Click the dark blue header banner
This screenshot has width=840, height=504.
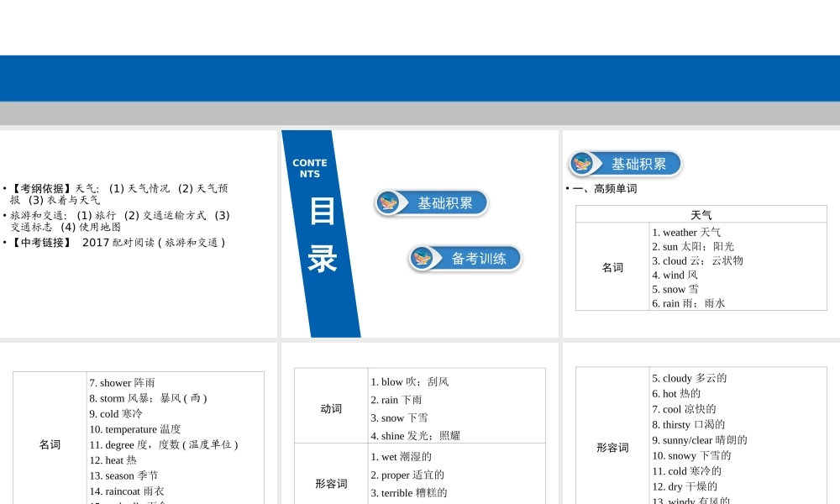pyautogui.click(x=420, y=78)
